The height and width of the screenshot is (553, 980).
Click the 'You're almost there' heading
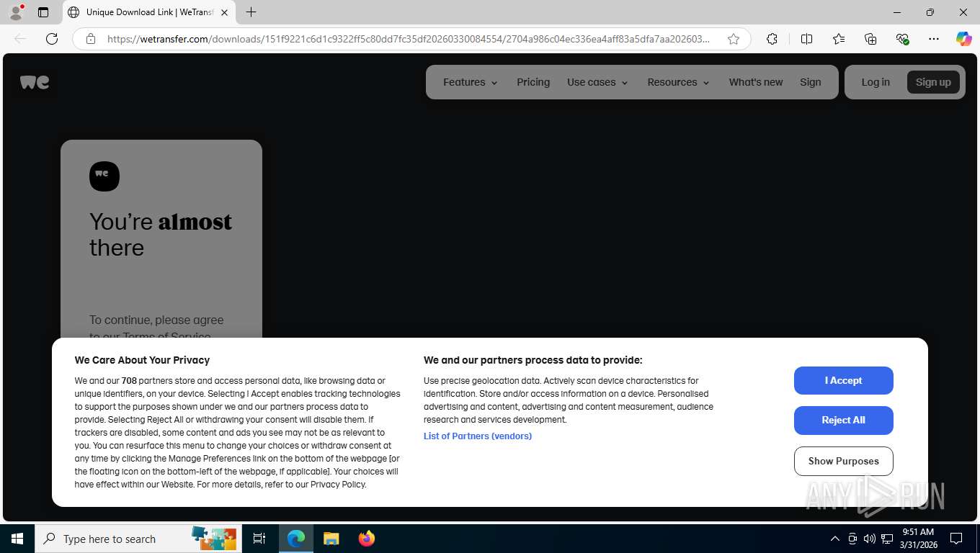(x=161, y=235)
